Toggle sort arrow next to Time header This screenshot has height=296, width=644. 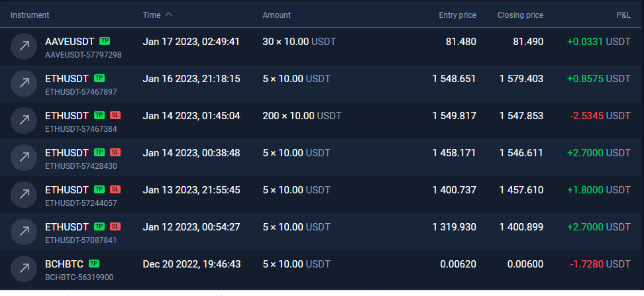[168, 15]
